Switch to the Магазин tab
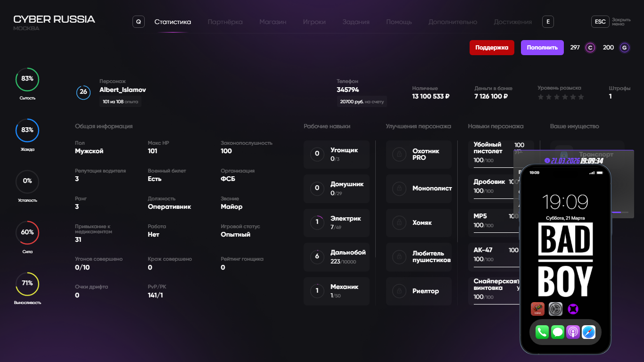 (x=272, y=22)
